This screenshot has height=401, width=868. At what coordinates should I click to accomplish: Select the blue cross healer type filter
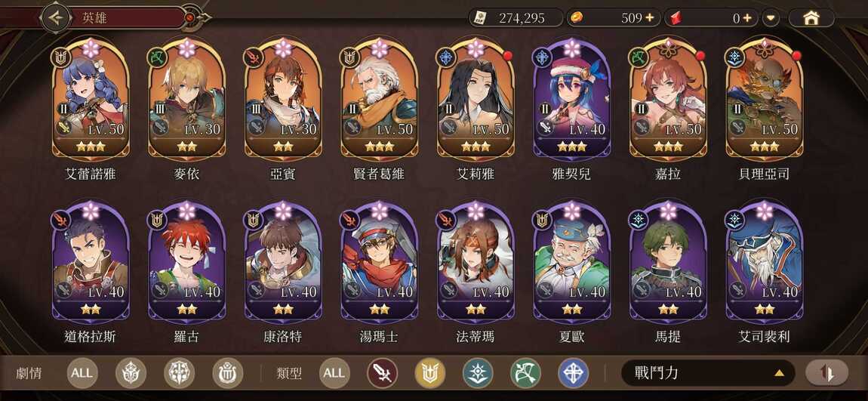tap(573, 373)
